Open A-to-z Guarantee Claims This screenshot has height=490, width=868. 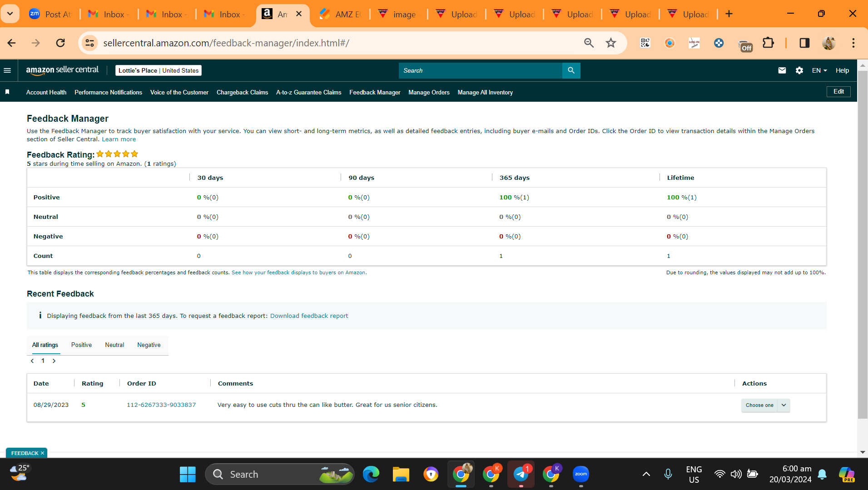tap(308, 92)
